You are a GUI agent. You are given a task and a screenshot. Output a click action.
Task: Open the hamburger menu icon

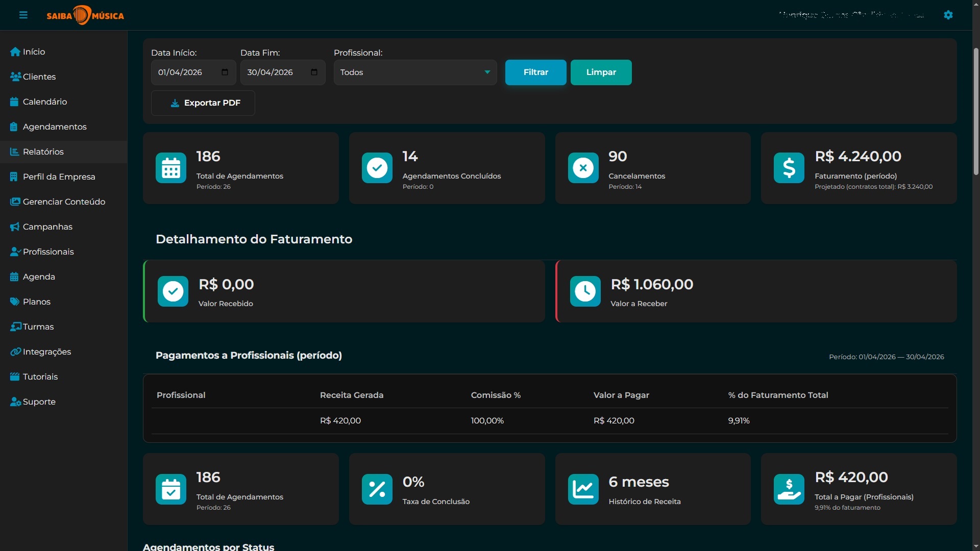click(23, 15)
